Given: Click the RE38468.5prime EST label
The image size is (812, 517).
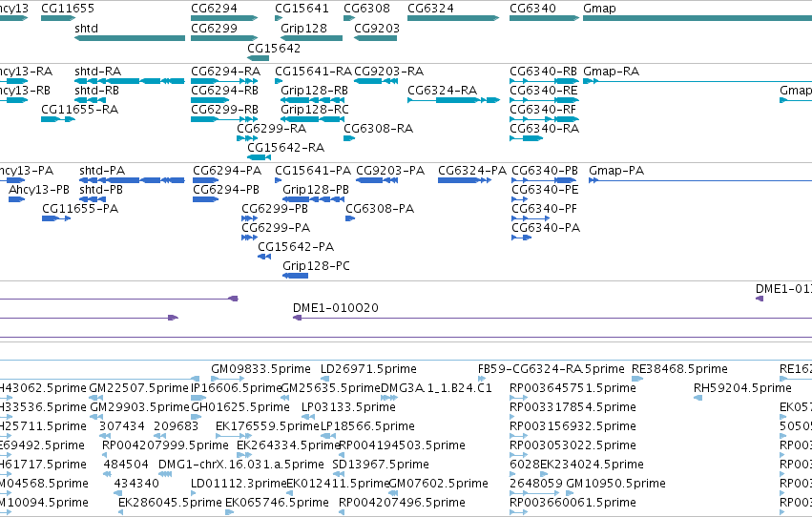Looking at the screenshot, I should click(x=679, y=368).
